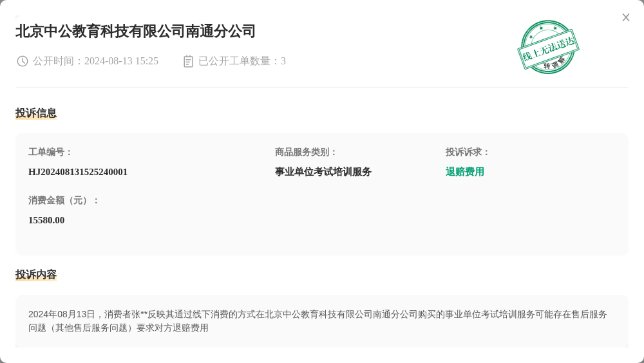Close the complaint detail dialog
Image resolution: width=644 pixels, height=363 pixels.
click(x=625, y=17)
